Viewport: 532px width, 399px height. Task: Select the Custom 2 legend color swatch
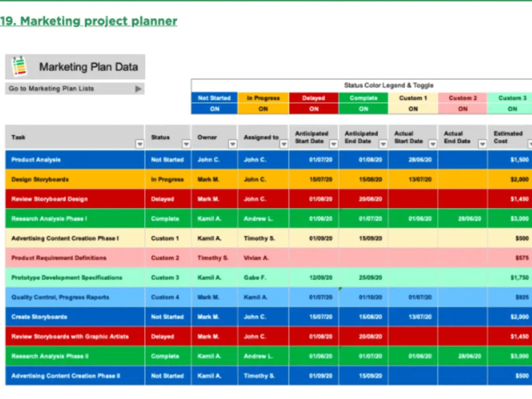[x=463, y=98]
